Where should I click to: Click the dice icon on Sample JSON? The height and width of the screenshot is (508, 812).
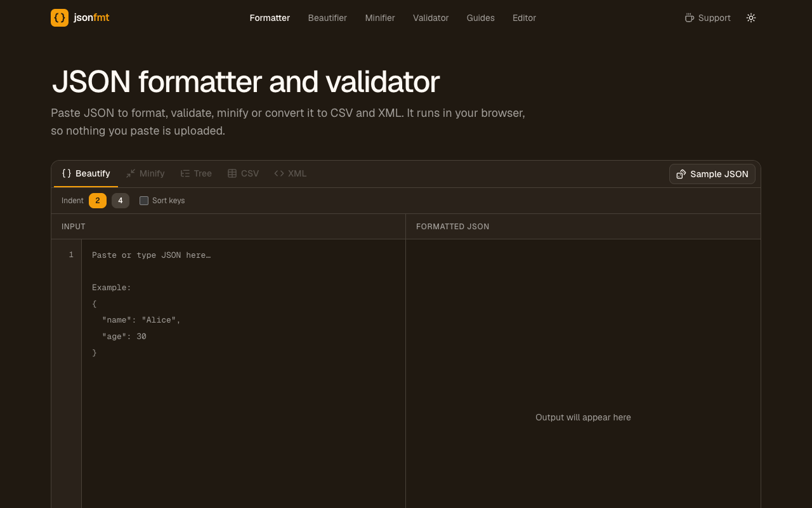point(681,174)
